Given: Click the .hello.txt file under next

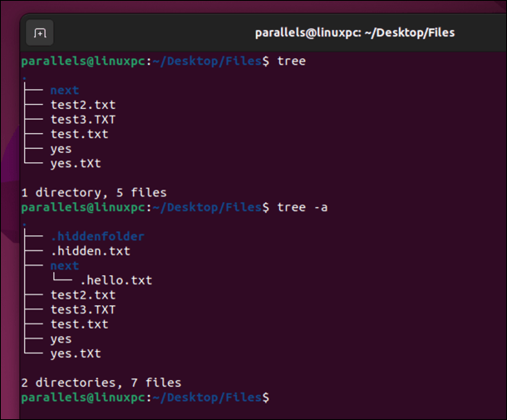Looking at the screenshot, I should [116, 280].
